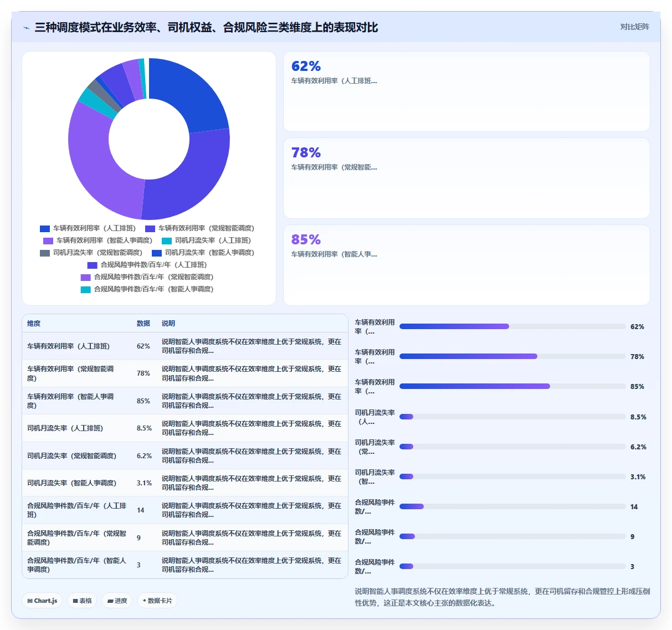Select table cell 合规风险事件数/百车/年（人工排班）

pyautogui.click(x=77, y=510)
